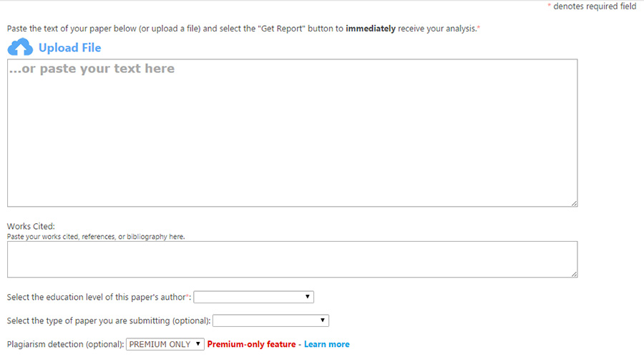Open the paper type dropdown

270,321
